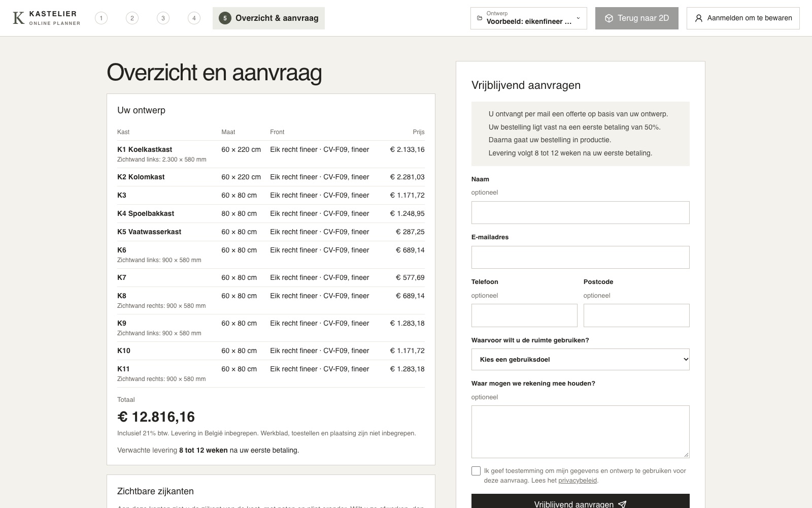
Task: Click the Kastelier K logo
Action: [19, 18]
